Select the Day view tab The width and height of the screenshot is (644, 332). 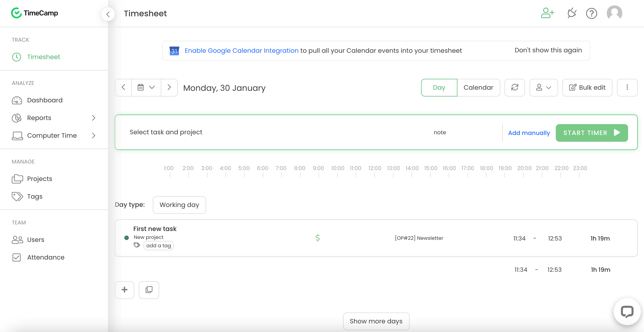coord(439,87)
